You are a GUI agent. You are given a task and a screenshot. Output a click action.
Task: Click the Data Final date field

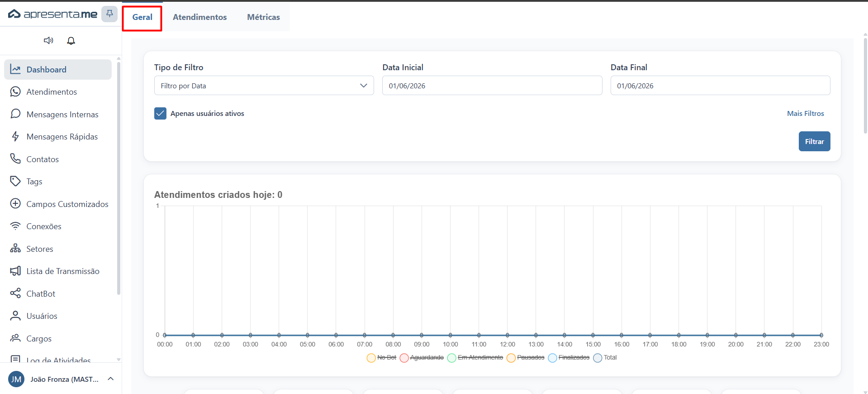[720, 86]
